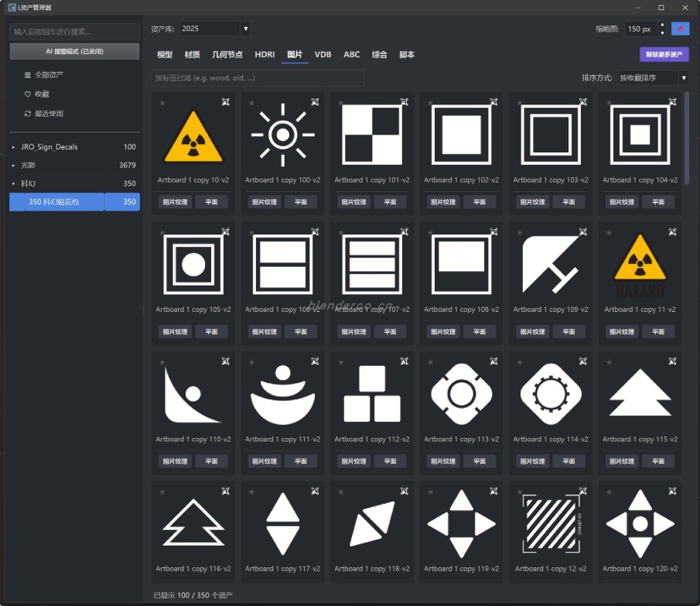700x606 pixels.
Task: Toggle favorite star on Artboard 1 copy 113-v2
Action: (430, 362)
